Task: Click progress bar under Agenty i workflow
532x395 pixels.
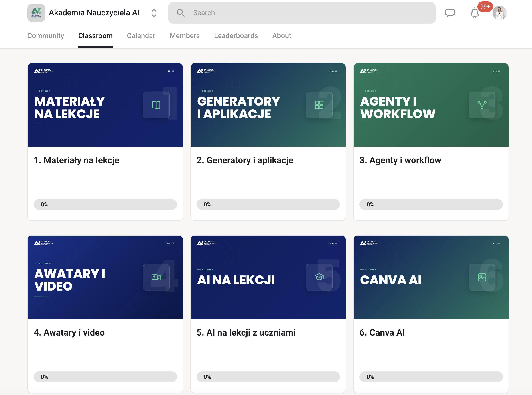Action: coord(431,204)
